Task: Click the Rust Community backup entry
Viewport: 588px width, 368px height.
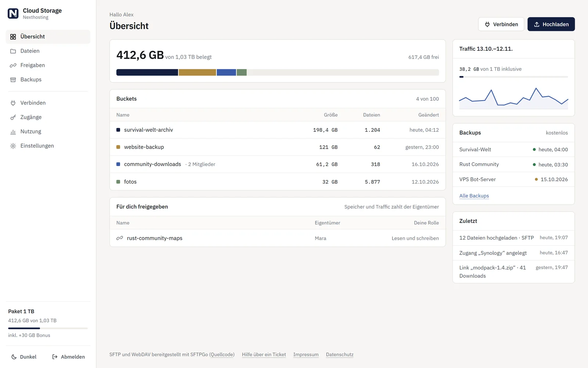Action: tap(514, 164)
